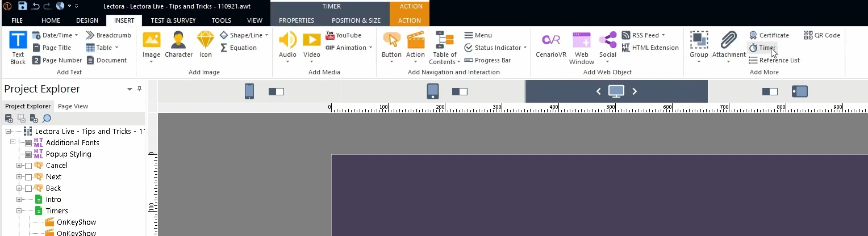Toggle the checkbox beside Next button
868x236 pixels.
click(x=28, y=177)
